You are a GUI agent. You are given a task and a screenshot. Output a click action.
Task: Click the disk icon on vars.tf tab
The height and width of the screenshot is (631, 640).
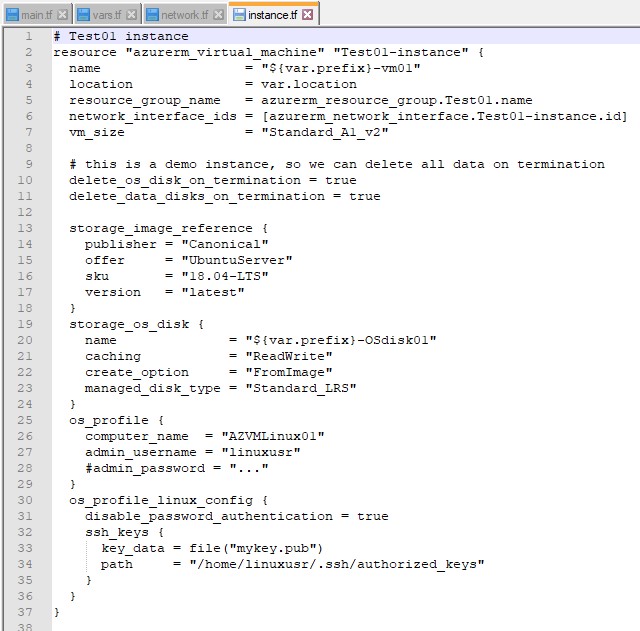pos(83,15)
